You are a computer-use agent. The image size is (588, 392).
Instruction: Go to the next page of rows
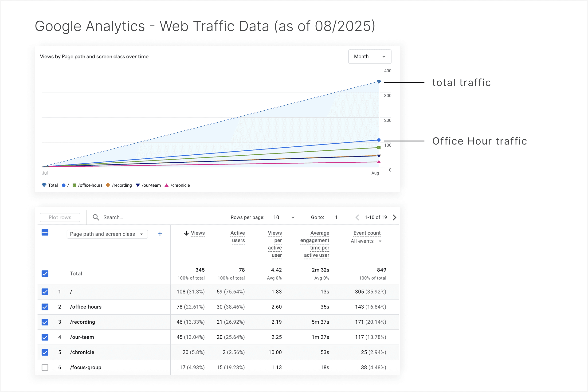coord(395,217)
